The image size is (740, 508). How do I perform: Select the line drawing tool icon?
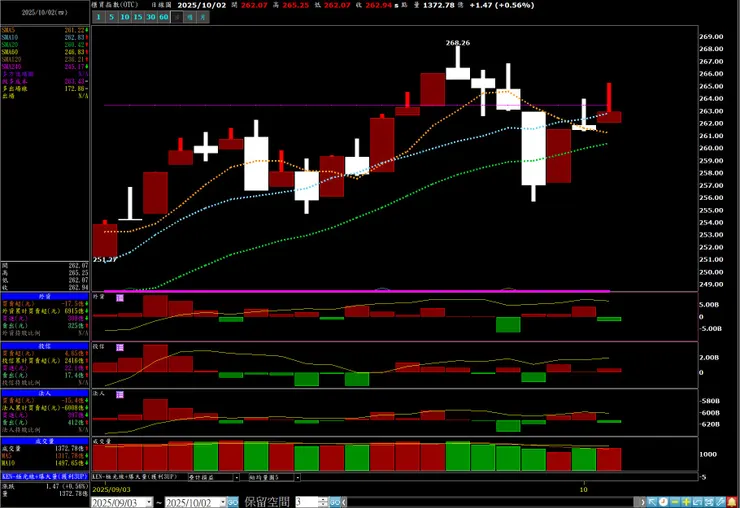[x=720, y=502]
